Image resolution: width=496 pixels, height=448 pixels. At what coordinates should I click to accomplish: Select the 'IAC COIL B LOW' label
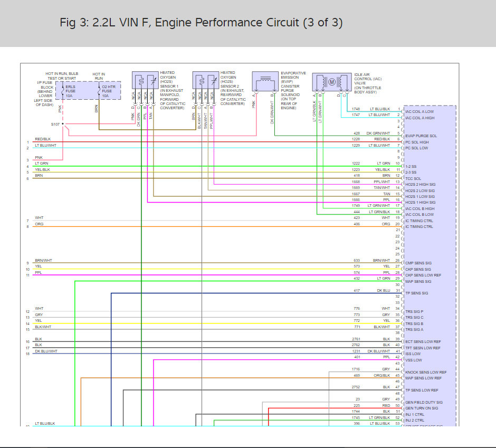click(419, 215)
